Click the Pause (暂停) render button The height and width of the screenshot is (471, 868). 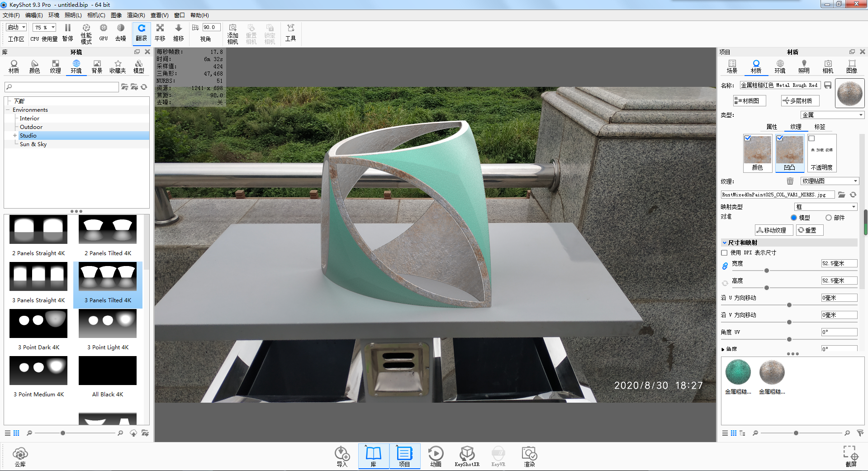tap(68, 33)
